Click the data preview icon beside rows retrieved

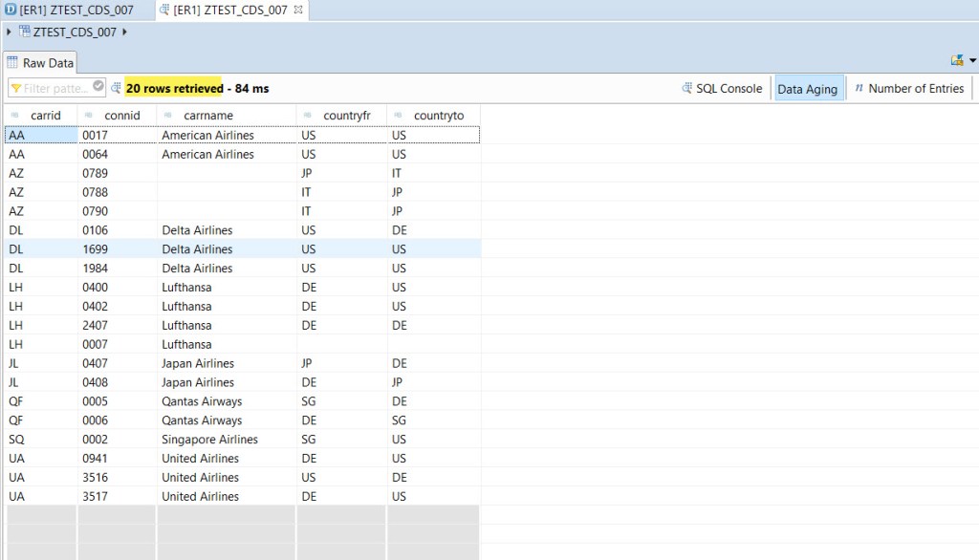(116, 88)
